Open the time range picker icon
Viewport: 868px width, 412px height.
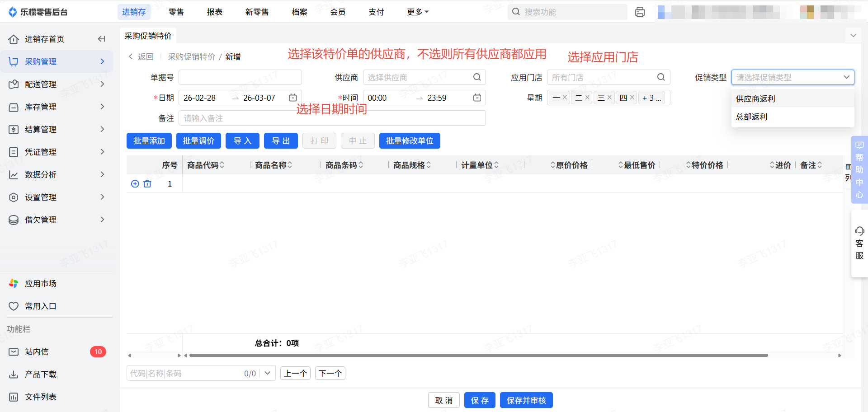(x=477, y=98)
